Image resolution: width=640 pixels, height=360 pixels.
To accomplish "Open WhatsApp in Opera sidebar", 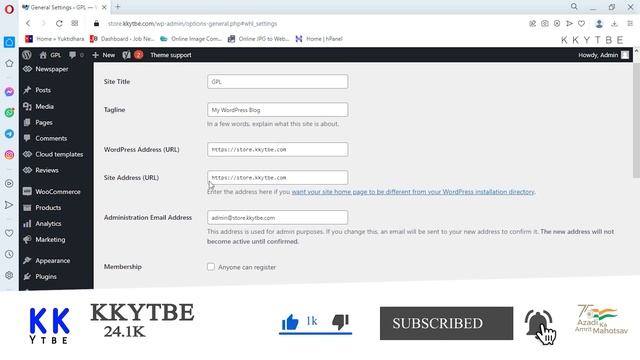I will coord(9,113).
